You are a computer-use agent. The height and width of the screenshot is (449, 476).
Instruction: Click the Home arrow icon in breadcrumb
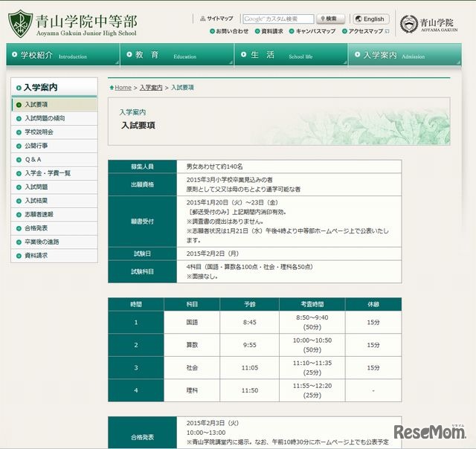tap(112, 88)
